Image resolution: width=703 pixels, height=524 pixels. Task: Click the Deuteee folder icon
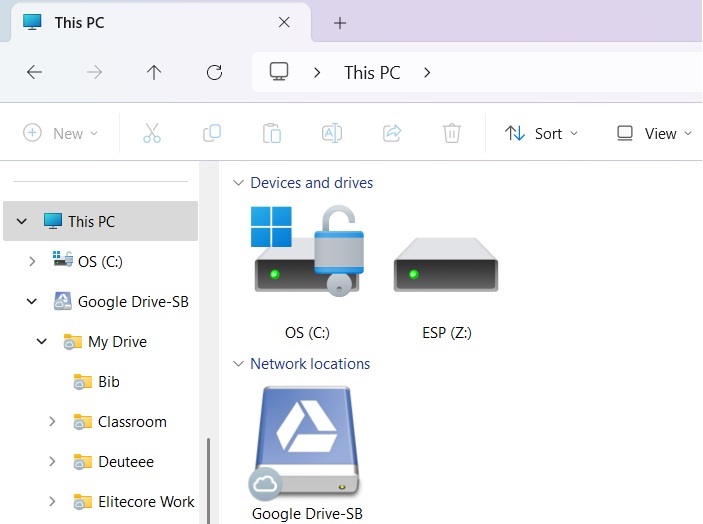tap(82, 462)
